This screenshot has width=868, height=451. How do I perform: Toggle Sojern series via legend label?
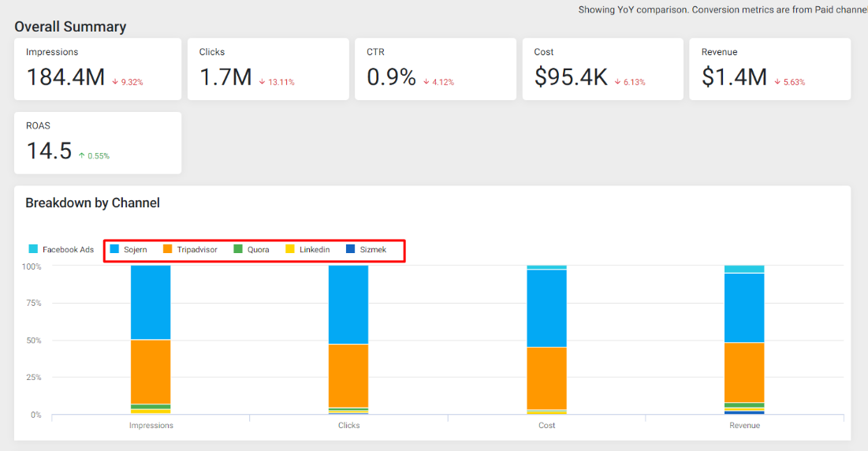coord(135,250)
